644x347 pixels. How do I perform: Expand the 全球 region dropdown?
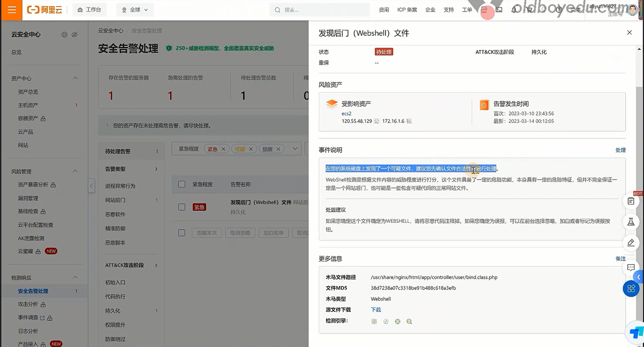coord(135,10)
